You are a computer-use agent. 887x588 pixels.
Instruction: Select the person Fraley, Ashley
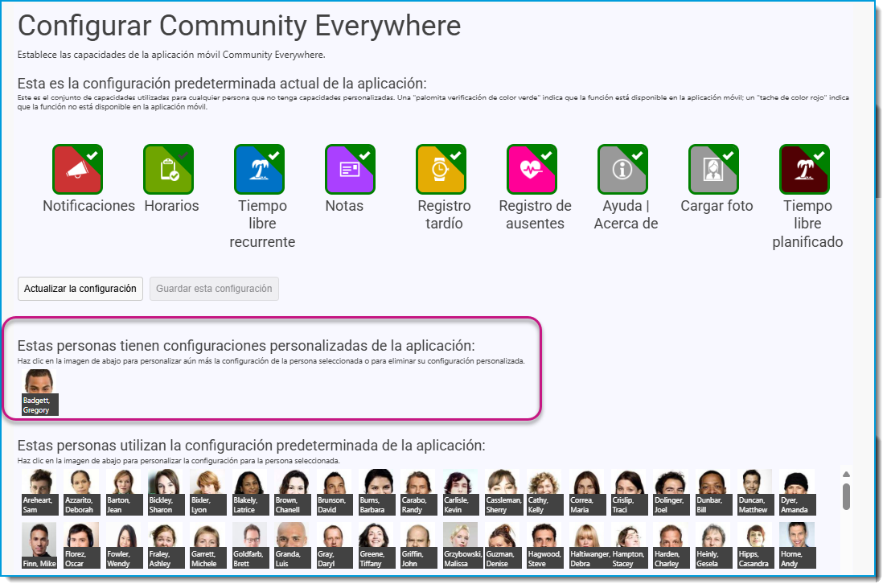coord(166,545)
